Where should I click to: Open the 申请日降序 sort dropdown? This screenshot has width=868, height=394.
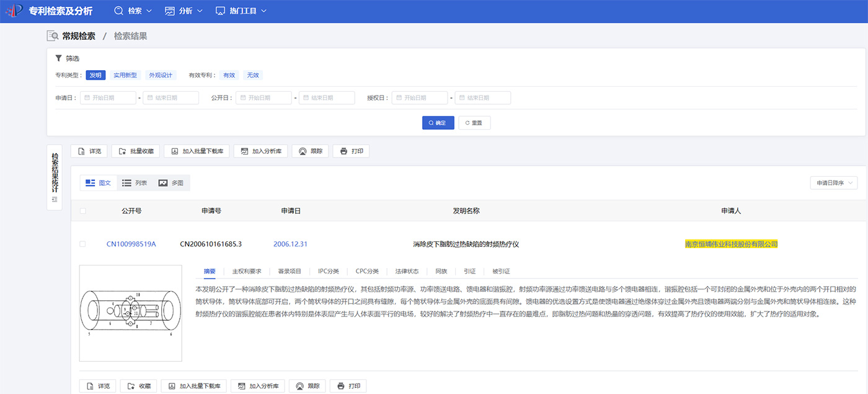coord(833,183)
